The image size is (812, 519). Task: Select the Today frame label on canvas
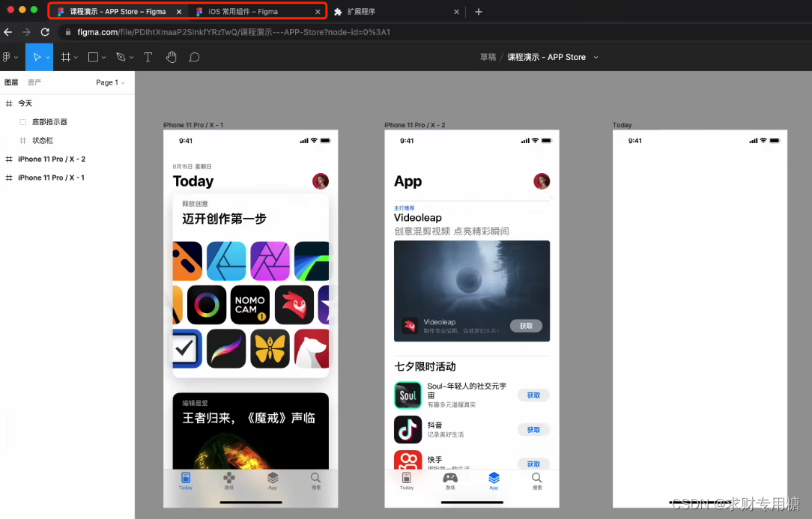tap(622, 125)
